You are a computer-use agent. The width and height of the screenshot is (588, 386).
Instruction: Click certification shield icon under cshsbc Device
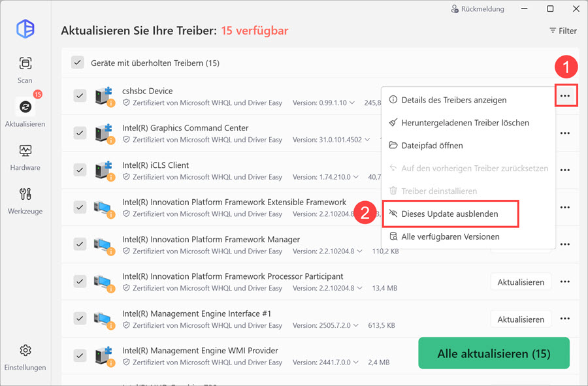tap(126, 103)
